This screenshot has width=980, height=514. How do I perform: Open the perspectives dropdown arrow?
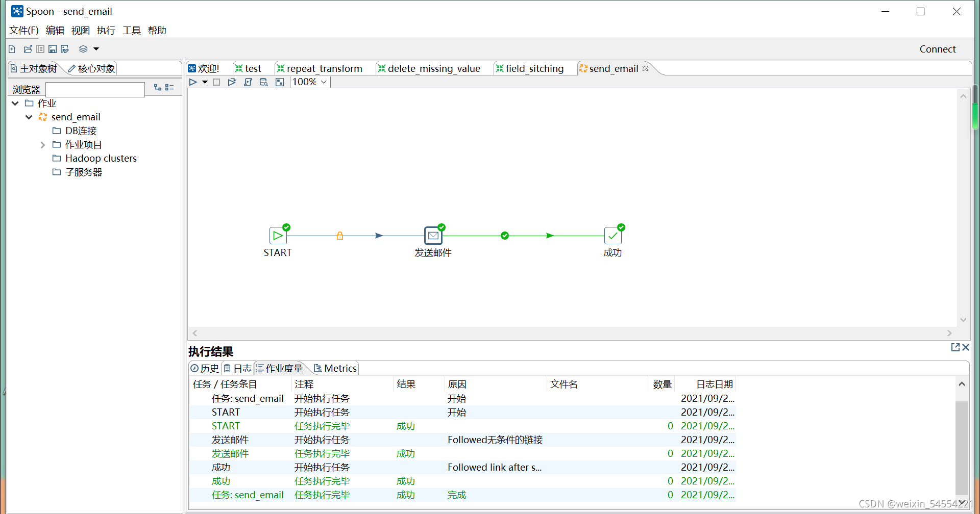pyautogui.click(x=96, y=49)
